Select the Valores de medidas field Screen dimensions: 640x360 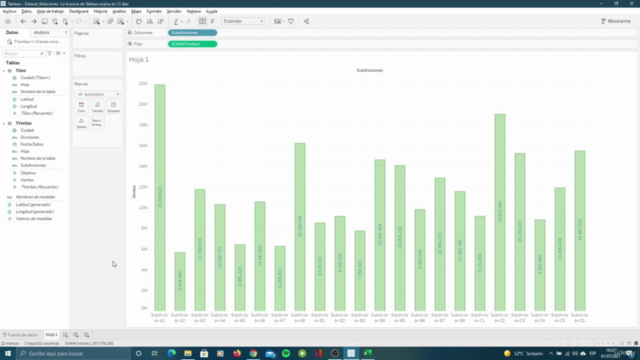point(34,219)
